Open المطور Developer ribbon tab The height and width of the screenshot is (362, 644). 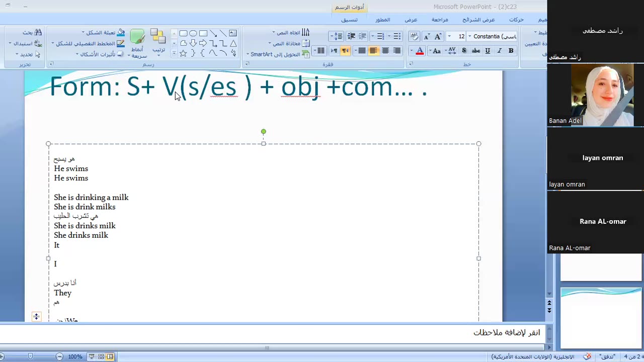(x=382, y=20)
